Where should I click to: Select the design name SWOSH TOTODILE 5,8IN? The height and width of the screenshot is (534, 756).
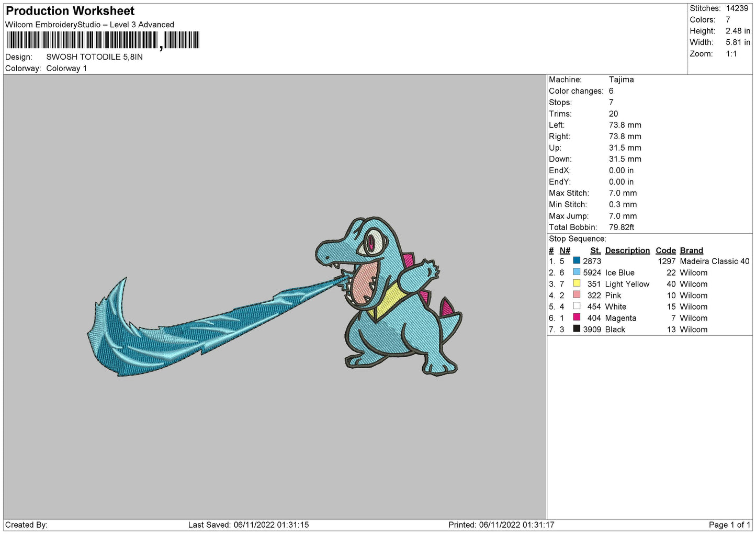pyautogui.click(x=94, y=57)
